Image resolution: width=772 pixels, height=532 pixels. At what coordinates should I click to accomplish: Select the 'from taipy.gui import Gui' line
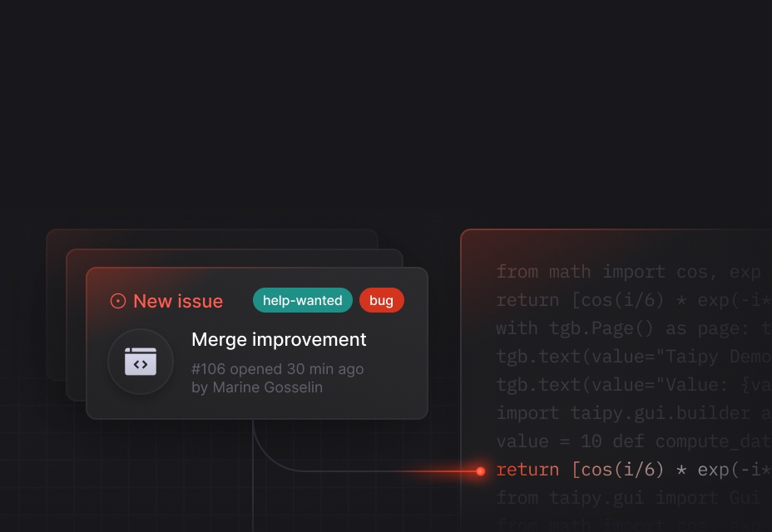pyautogui.click(x=628, y=498)
